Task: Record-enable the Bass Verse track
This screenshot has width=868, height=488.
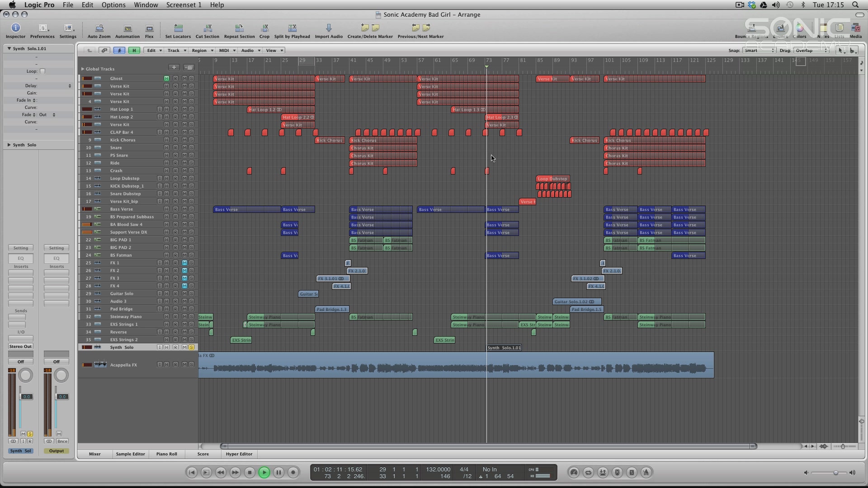Action: click(175, 209)
